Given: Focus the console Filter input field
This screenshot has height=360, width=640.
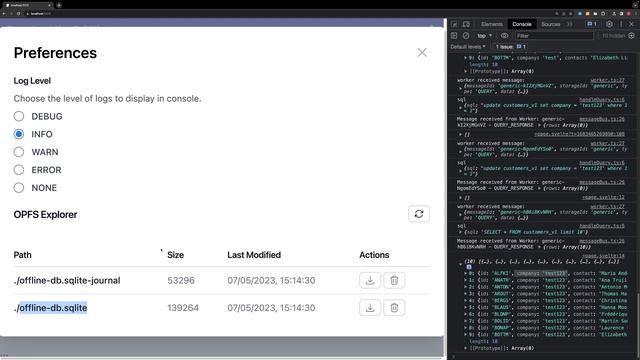Looking at the screenshot, I should tap(554, 36).
